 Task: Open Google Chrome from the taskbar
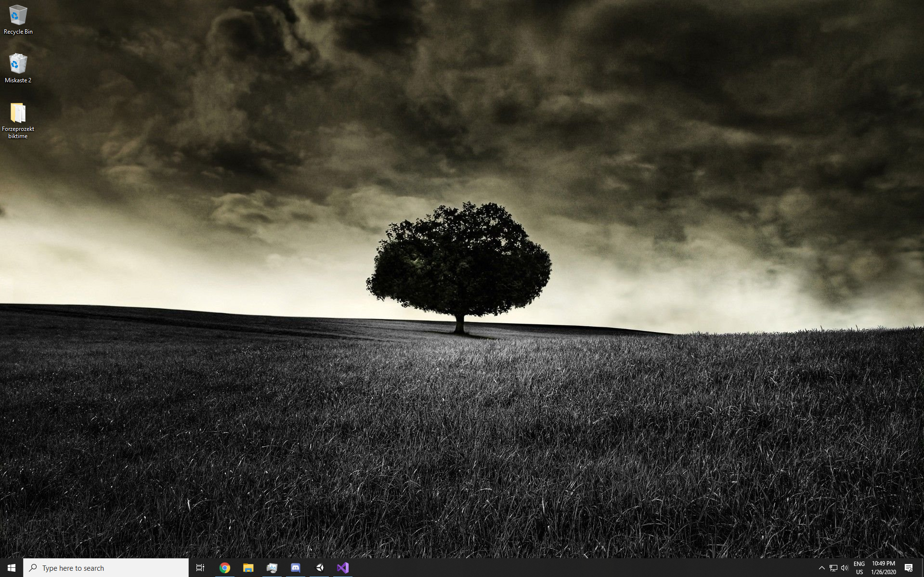(x=224, y=568)
